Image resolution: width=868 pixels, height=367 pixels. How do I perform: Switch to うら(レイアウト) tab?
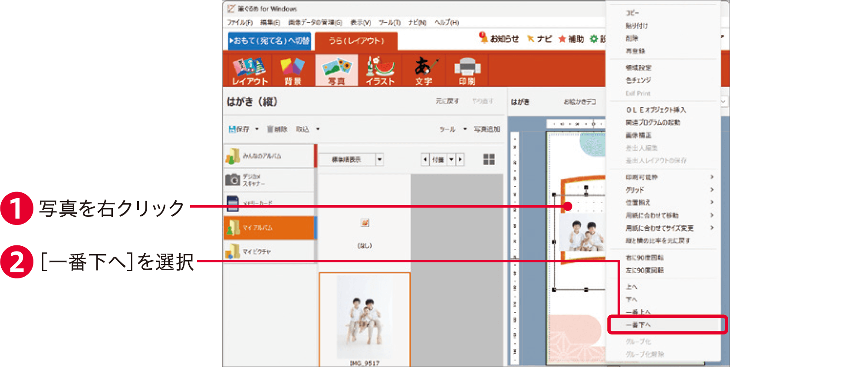tap(356, 41)
